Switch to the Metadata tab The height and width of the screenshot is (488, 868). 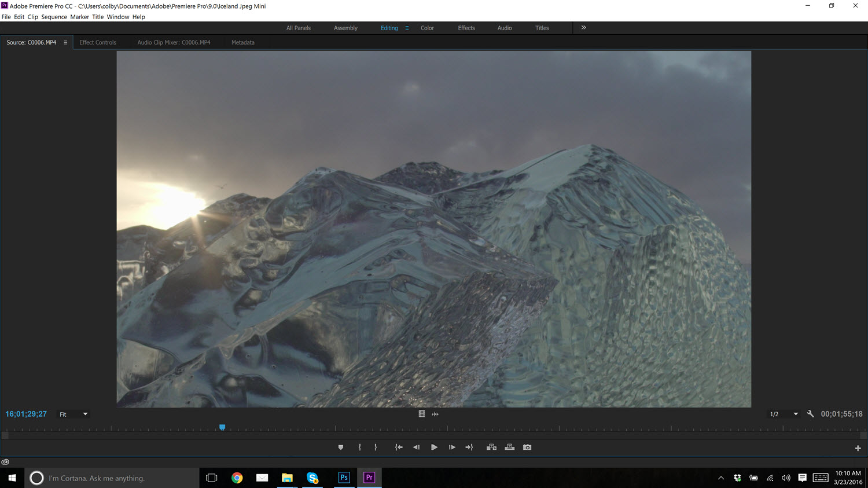pyautogui.click(x=243, y=42)
